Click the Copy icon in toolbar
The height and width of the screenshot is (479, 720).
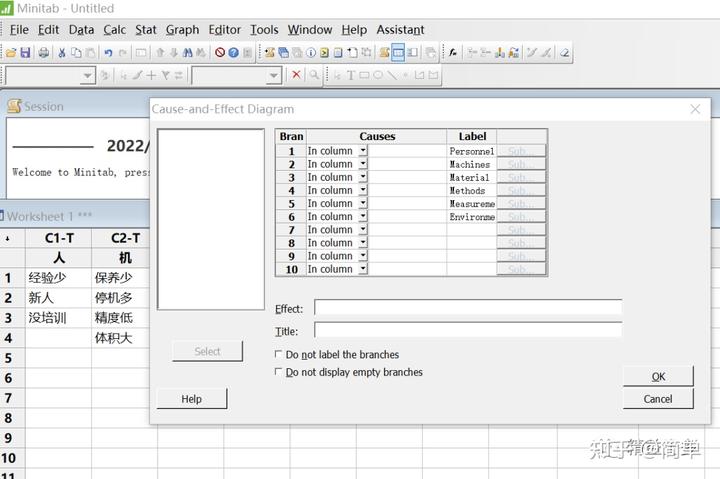76,53
